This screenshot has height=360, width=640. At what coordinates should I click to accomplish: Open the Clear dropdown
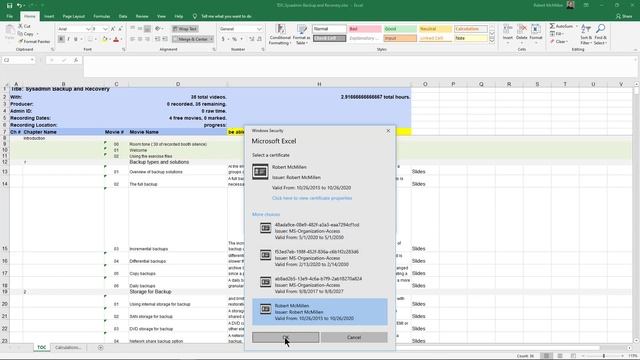point(558,41)
